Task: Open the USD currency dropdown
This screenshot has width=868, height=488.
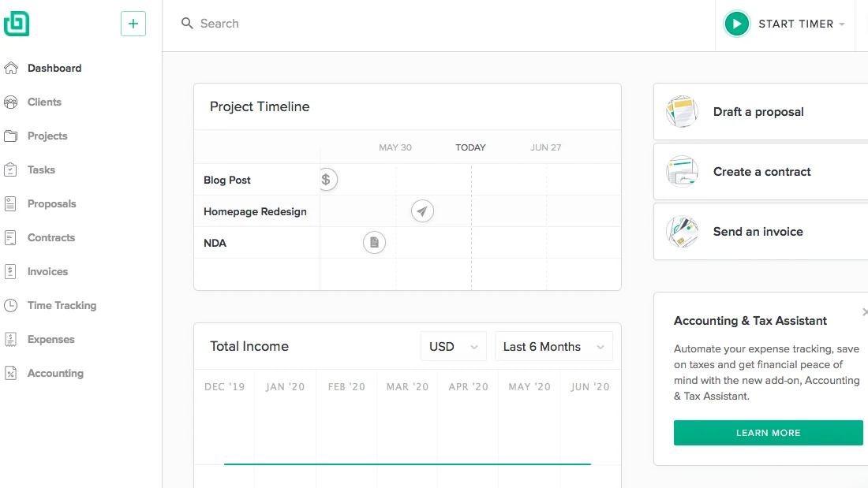Action: click(x=453, y=347)
